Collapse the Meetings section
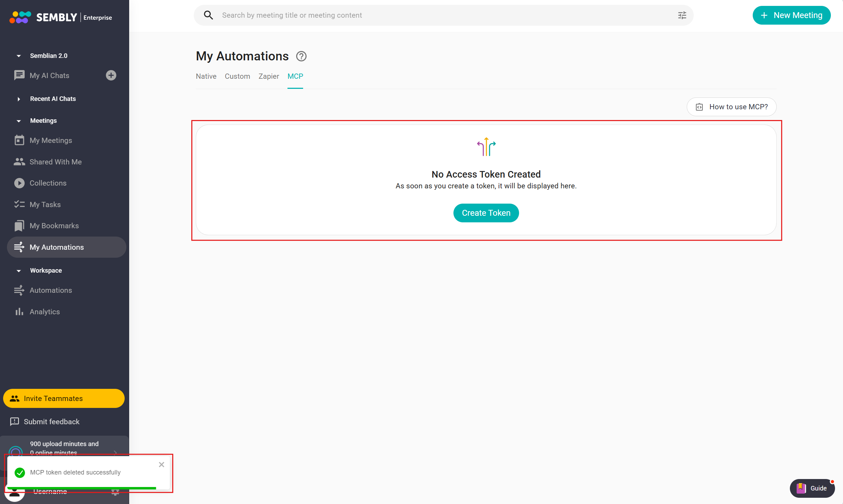 coord(19,121)
